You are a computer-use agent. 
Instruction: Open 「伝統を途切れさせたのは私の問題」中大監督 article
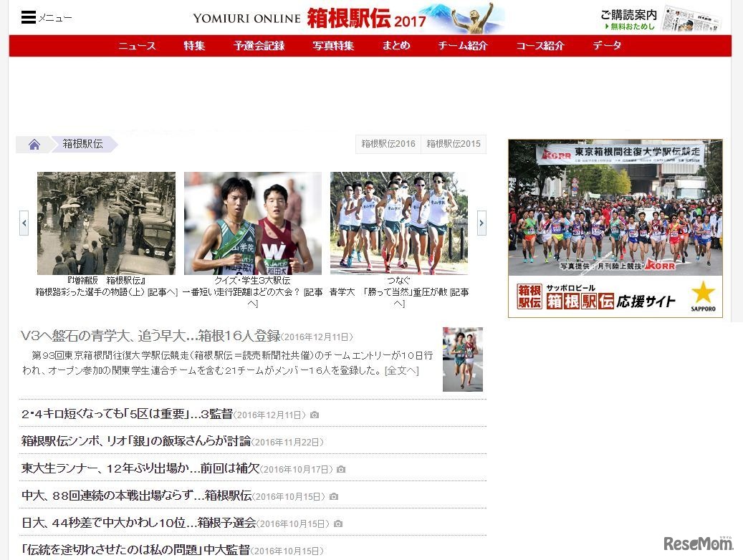coord(135,550)
